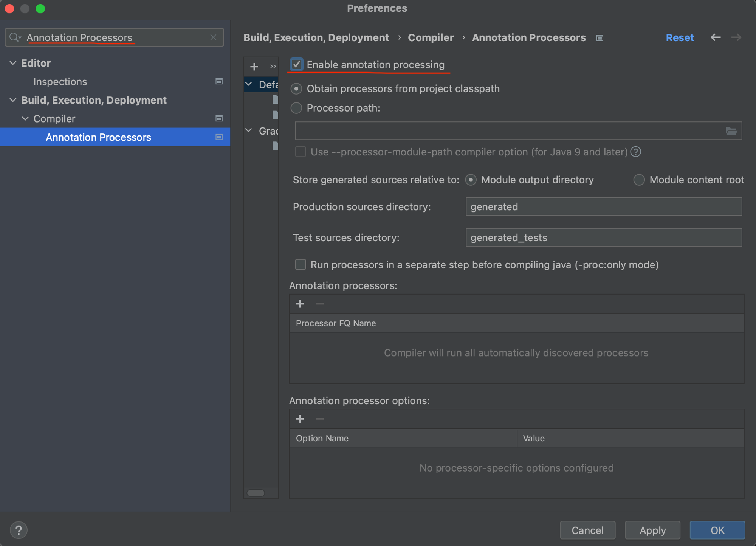Enable run processors in separate step checkbox

[301, 264]
